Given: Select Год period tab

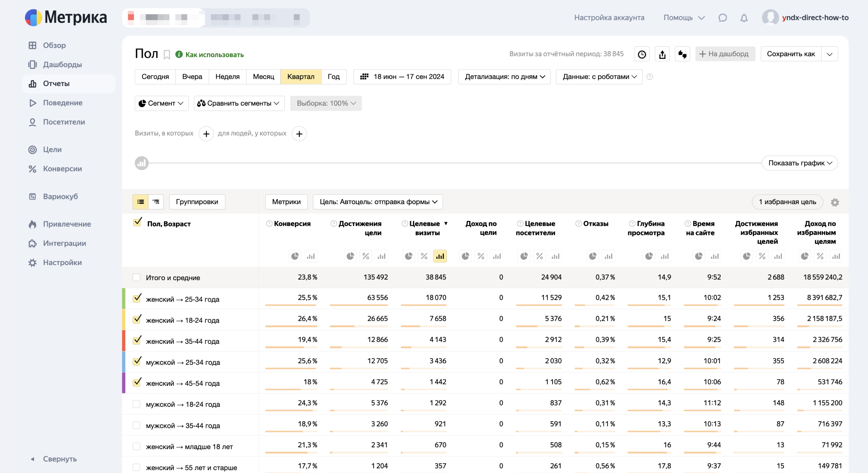Looking at the screenshot, I should pos(333,77).
